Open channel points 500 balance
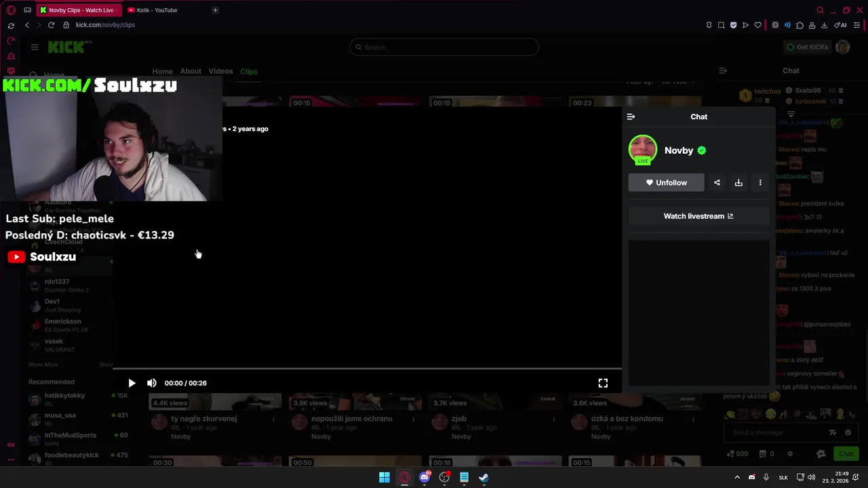The width and height of the screenshot is (868, 488). point(737,453)
